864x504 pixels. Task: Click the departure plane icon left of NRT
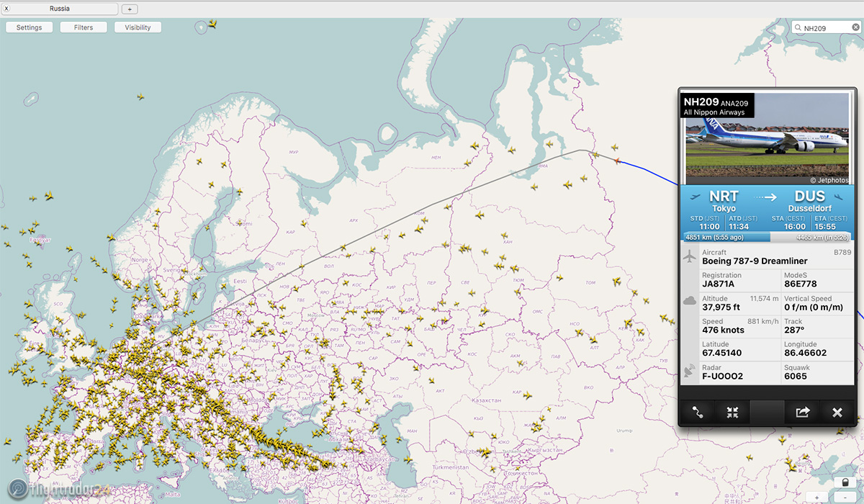tap(694, 197)
